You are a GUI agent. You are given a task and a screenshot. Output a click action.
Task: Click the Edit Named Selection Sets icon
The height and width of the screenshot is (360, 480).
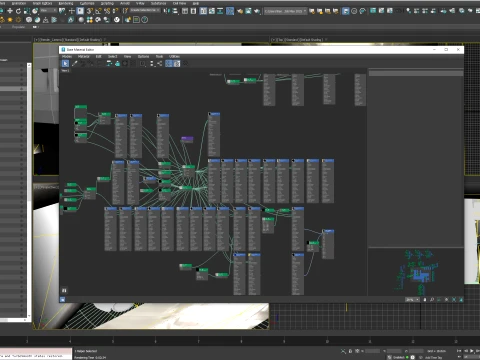[125, 11]
